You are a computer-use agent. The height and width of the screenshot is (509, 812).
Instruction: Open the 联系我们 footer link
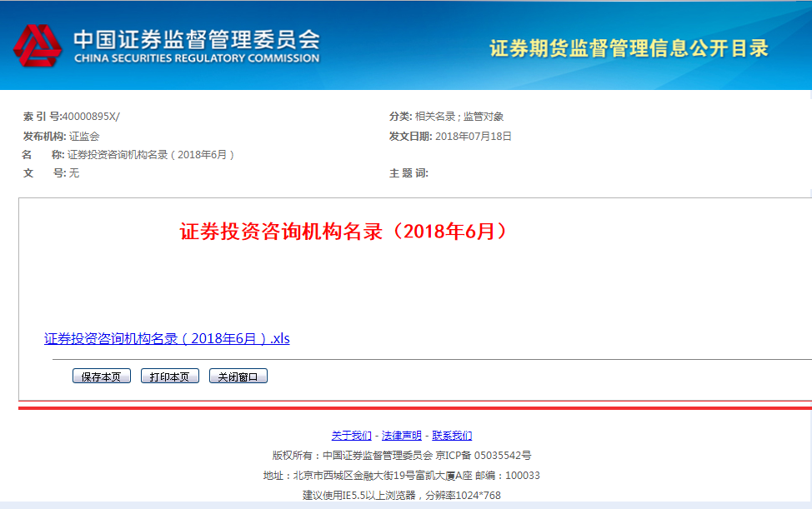tap(452, 436)
